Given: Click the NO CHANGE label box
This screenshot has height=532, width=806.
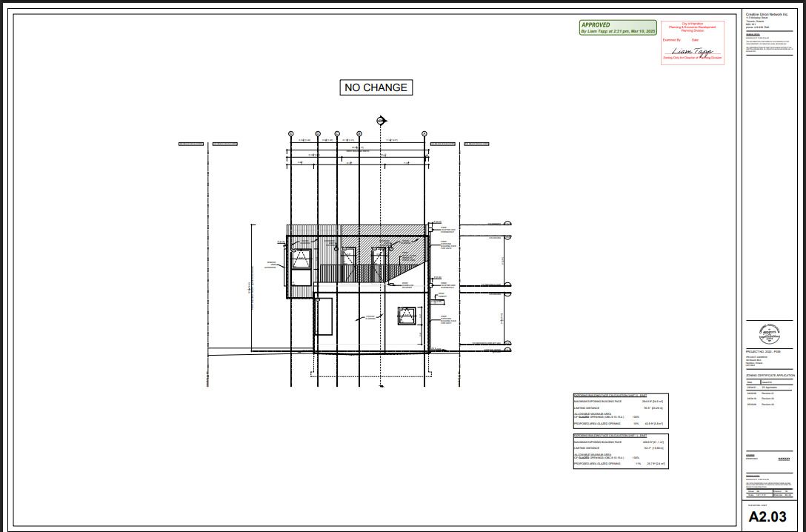Looking at the screenshot, I should [x=376, y=87].
